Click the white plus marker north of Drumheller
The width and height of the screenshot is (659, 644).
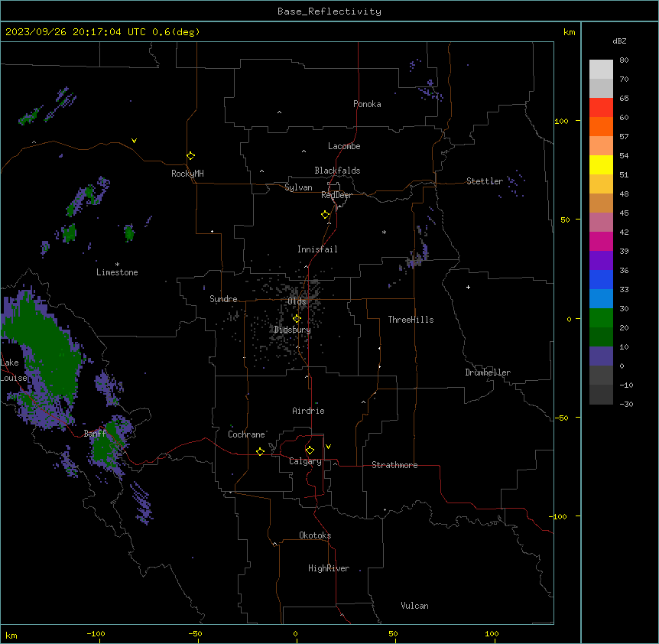(x=468, y=287)
